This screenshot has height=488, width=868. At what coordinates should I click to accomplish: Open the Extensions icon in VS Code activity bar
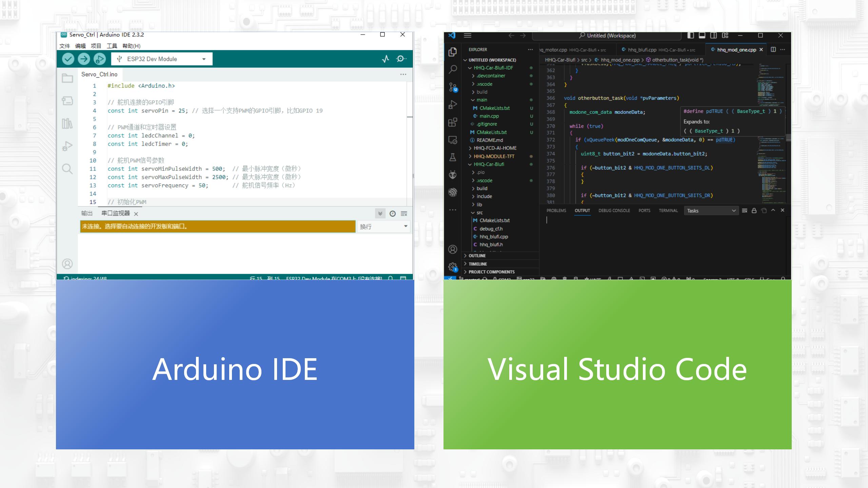pos(453,122)
